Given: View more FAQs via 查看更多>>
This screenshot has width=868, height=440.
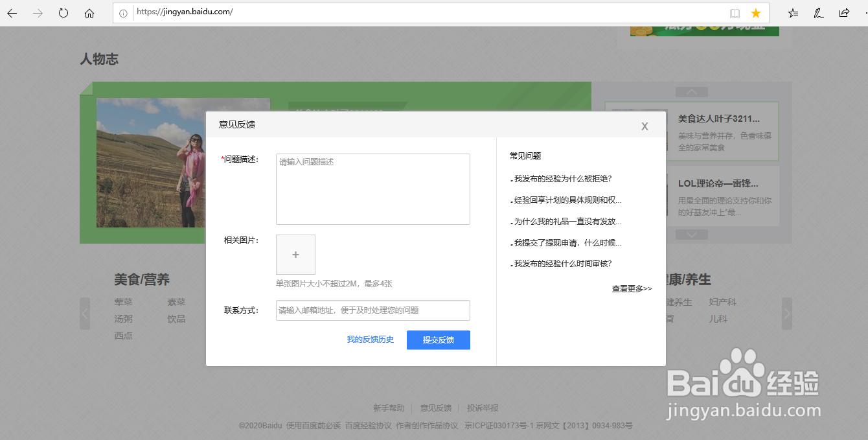Looking at the screenshot, I should 631,288.
